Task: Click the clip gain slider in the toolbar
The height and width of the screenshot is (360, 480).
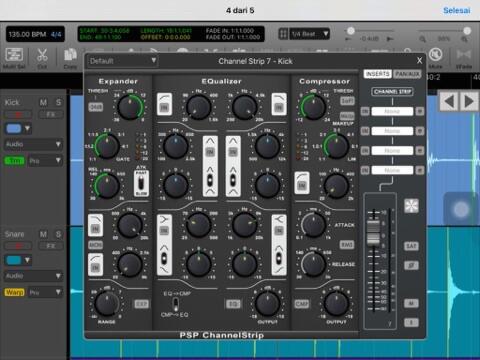Action: coord(351,31)
